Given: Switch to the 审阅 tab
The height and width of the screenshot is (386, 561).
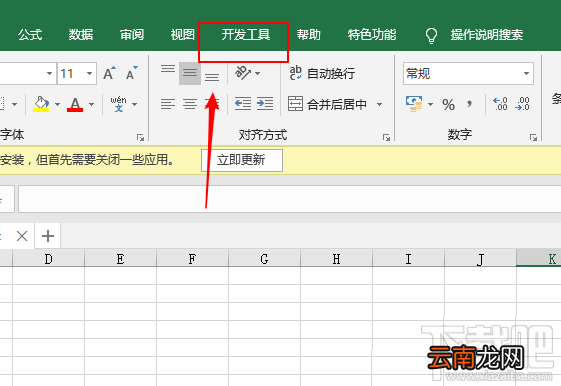Looking at the screenshot, I should coord(132,35).
